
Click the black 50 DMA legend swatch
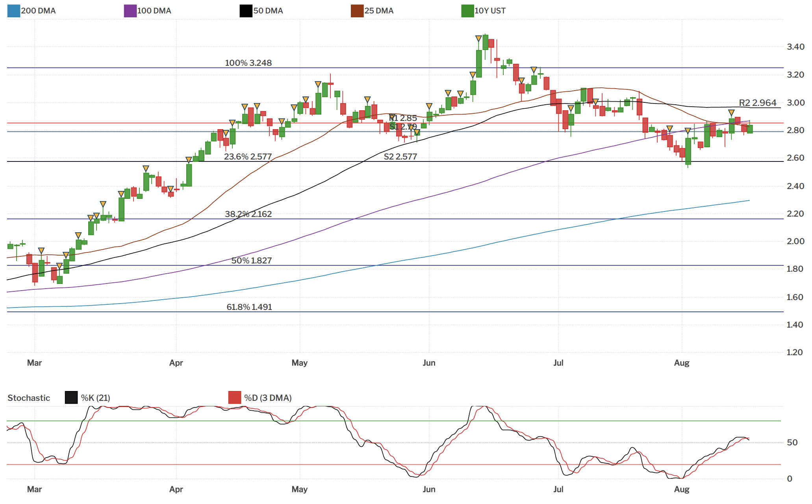[246, 11]
